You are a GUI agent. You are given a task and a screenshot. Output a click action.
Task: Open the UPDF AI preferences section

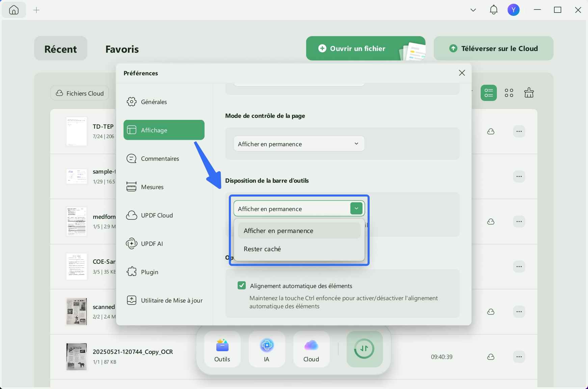point(164,243)
